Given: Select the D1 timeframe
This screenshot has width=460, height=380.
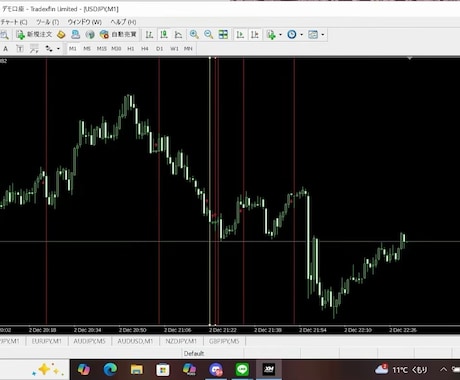Looking at the screenshot, I should point(159,49).
